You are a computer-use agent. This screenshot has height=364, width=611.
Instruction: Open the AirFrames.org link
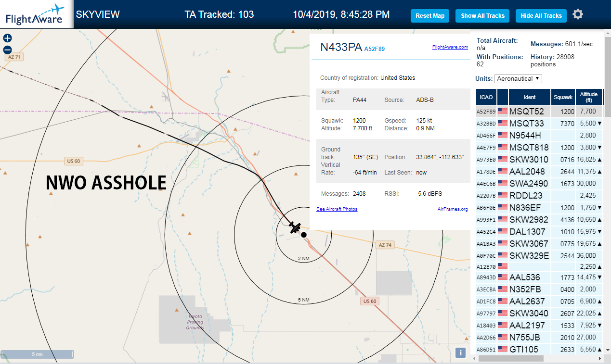(x=453, y=209)
